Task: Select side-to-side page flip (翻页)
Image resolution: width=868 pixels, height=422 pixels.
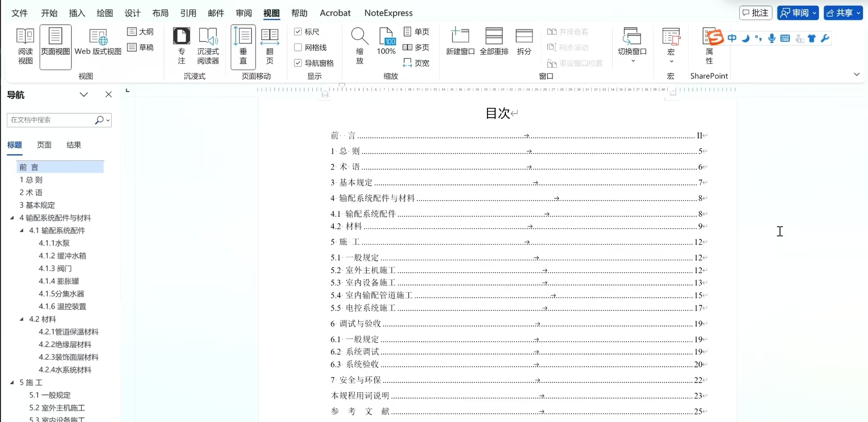Action: 269,47
